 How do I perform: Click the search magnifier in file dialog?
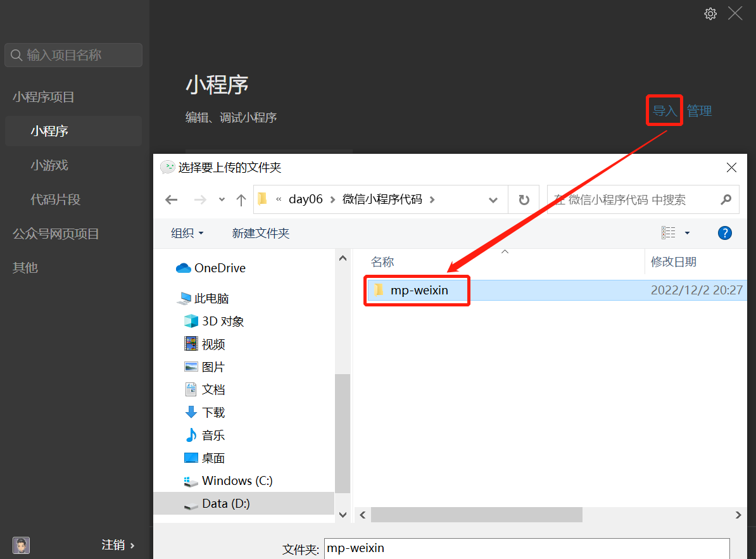(x=726, y=200)
